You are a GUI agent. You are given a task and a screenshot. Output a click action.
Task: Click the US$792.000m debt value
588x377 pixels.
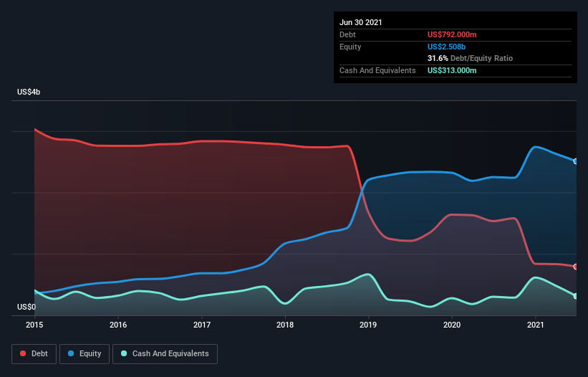point(452,34)
